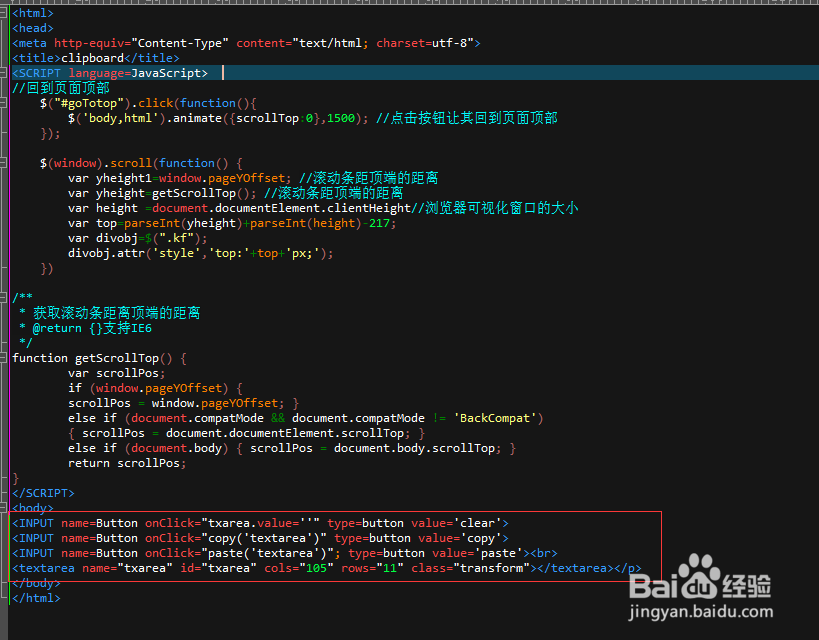Click the var yheight=getScrollTop() line
This screenshot has height=640, width=819.
tap(235, 193)
